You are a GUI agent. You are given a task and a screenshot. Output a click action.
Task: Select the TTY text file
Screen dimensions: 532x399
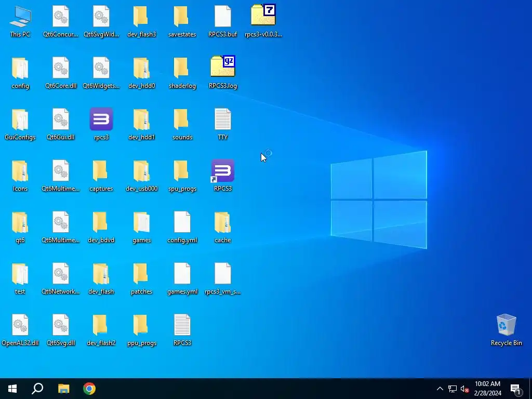pyautogui.click(x=222, y=124)
